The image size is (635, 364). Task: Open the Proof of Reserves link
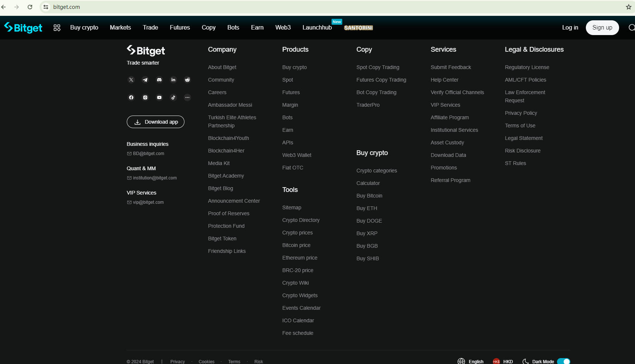click(228, 213)
